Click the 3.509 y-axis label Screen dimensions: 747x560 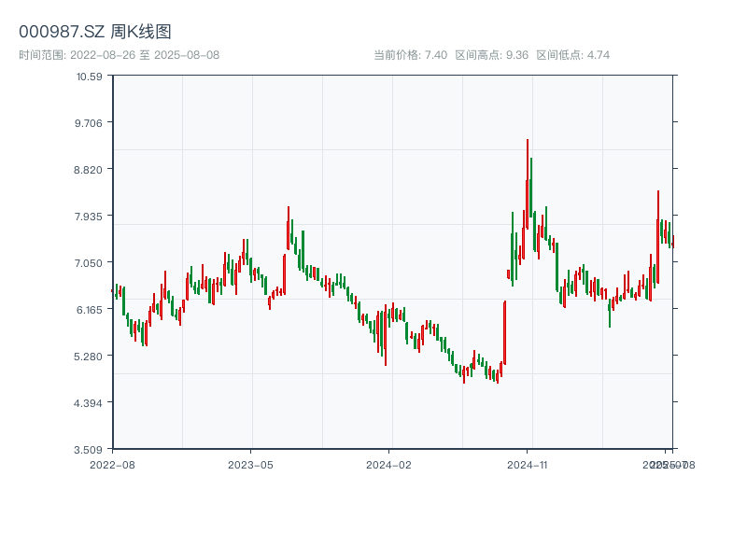click(88, 450)
